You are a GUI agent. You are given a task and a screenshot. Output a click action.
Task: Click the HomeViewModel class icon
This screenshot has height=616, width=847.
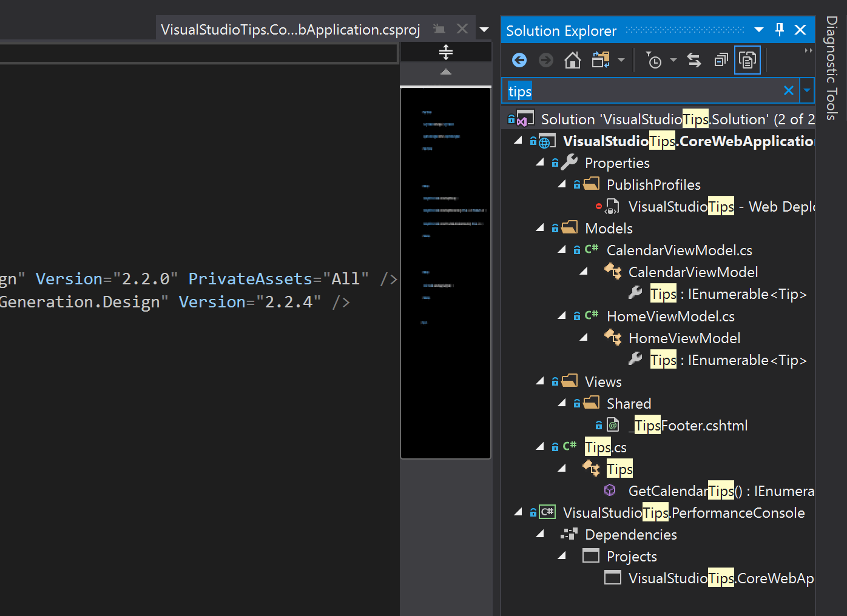[613, 337]
